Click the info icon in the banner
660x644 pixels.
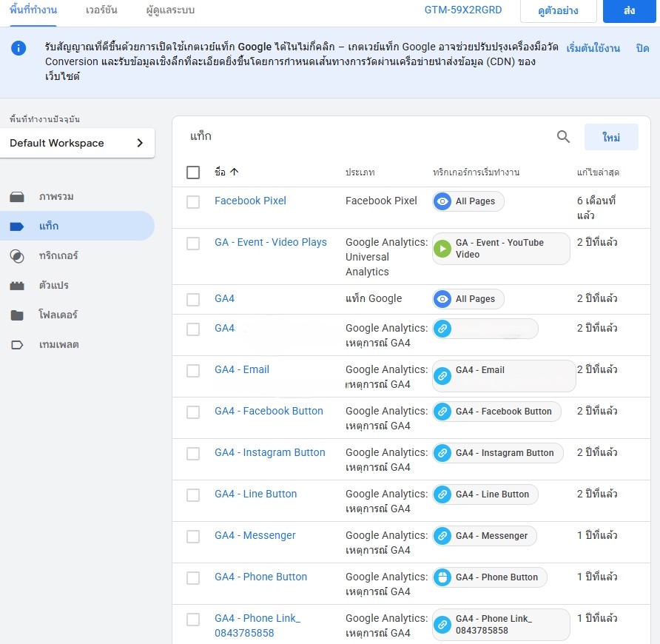pyautogui.click(x=18, y=48)
